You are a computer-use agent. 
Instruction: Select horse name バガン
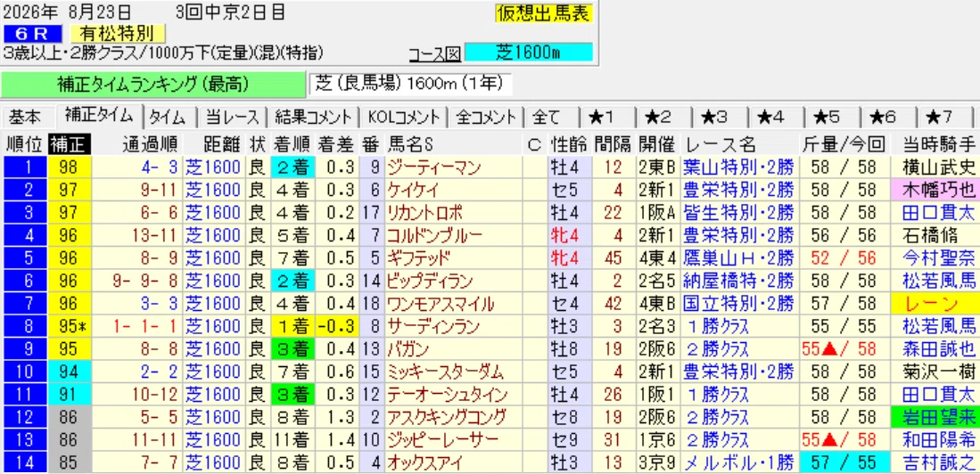(x=407, y=348)
